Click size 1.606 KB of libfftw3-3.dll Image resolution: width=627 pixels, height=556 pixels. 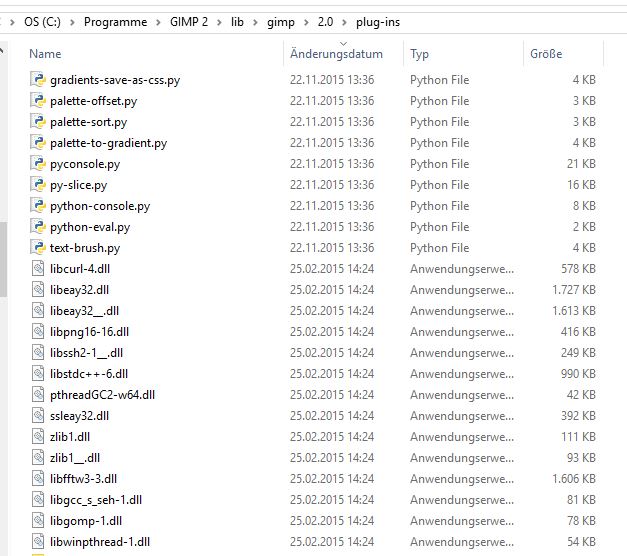click(x=574, y=479)
